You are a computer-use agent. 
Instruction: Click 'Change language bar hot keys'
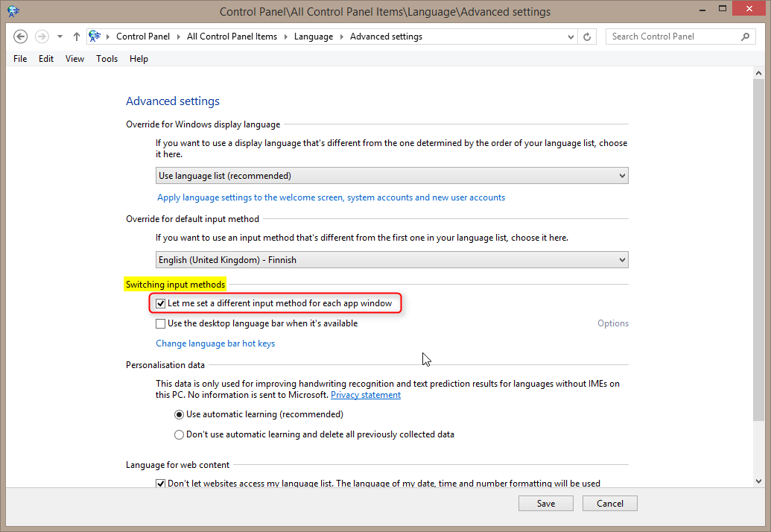click(x=215, y=343)
